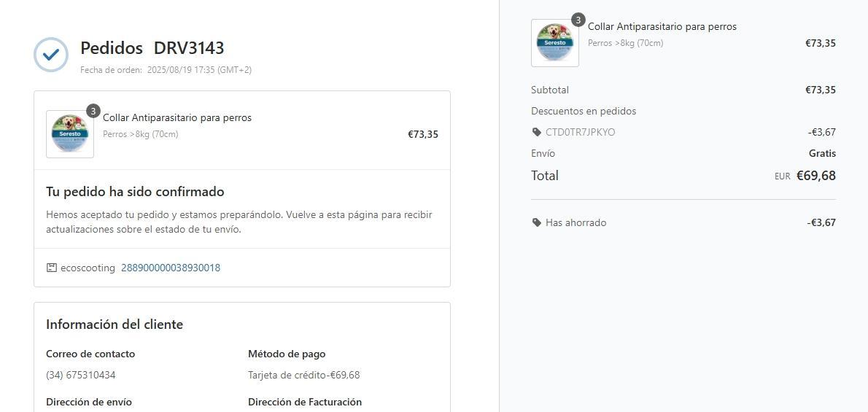The height and width of the screenshot is (412, 868).
Task: Click the ecoscooting carrier name
Action: [x=88, y=268]
